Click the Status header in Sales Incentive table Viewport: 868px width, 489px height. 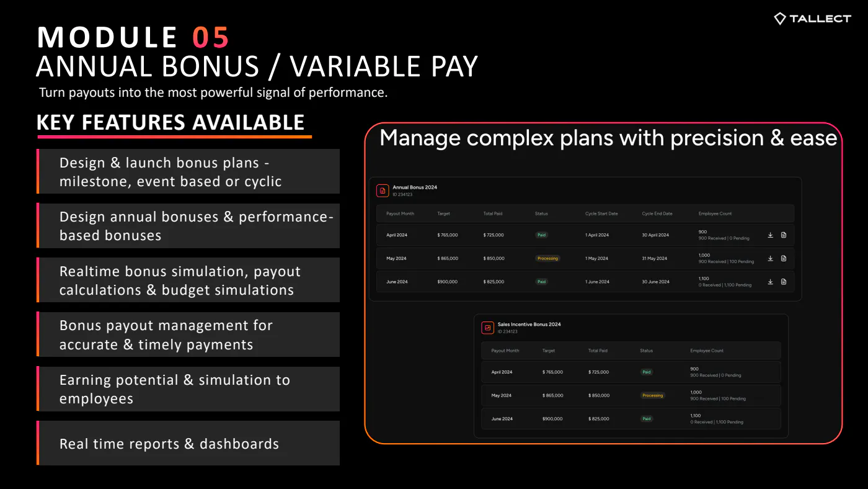[646, 351]
